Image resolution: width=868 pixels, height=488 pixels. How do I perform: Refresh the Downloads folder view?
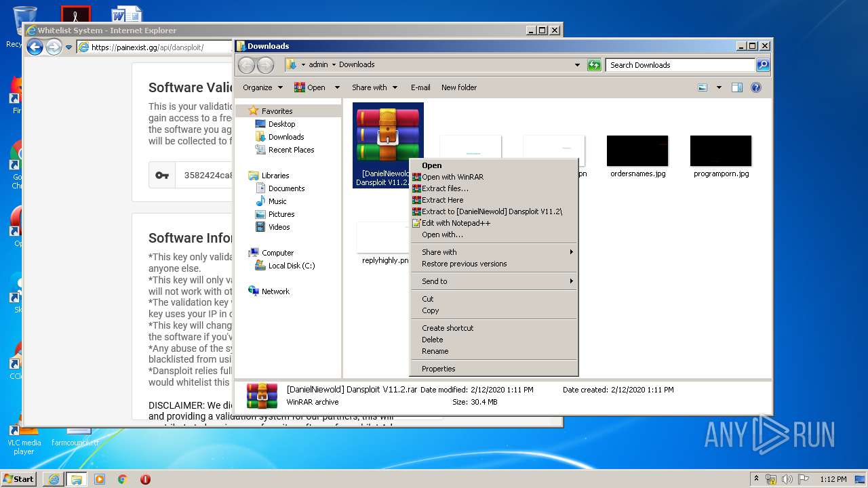coord(594,65)
